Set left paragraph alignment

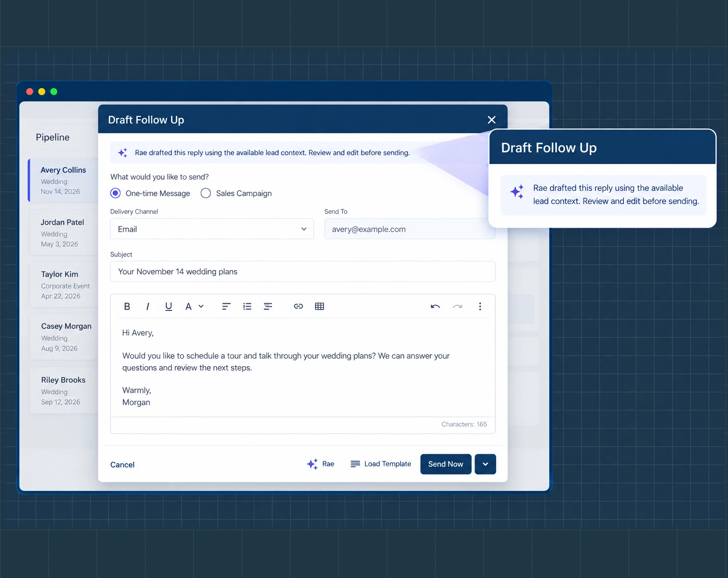pos(226,307)
